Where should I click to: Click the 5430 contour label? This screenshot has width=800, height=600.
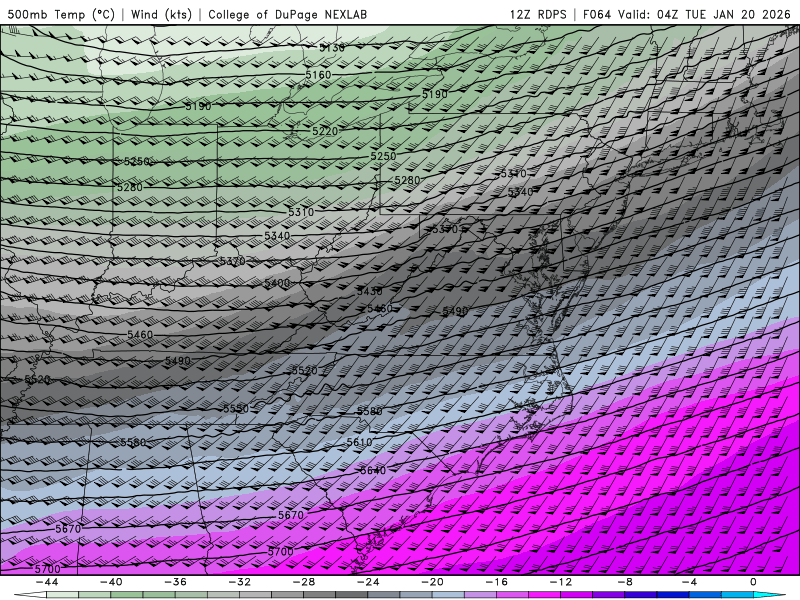369,291
